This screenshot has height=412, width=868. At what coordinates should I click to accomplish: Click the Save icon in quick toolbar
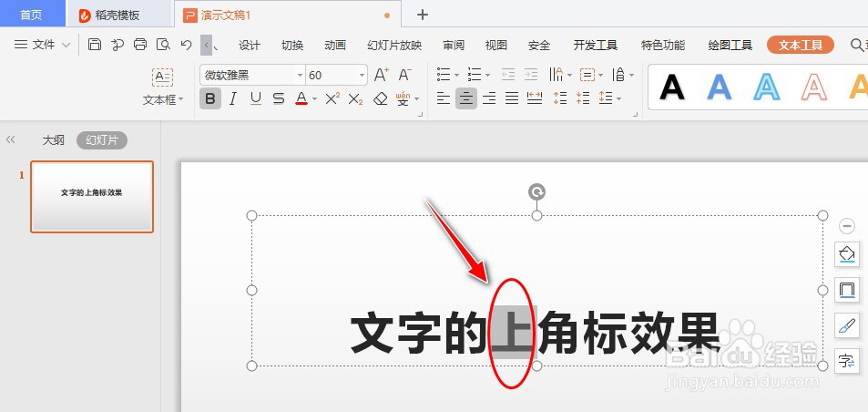coord(95,45)
